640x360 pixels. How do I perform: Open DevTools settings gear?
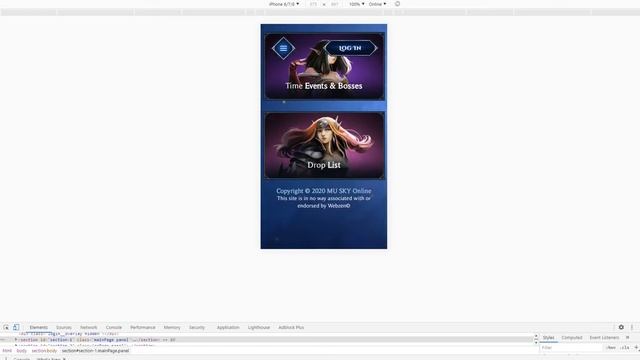[x=621, y=327]
